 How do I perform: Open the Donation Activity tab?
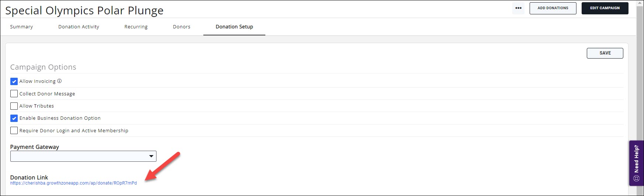click(x=79, y=27)
